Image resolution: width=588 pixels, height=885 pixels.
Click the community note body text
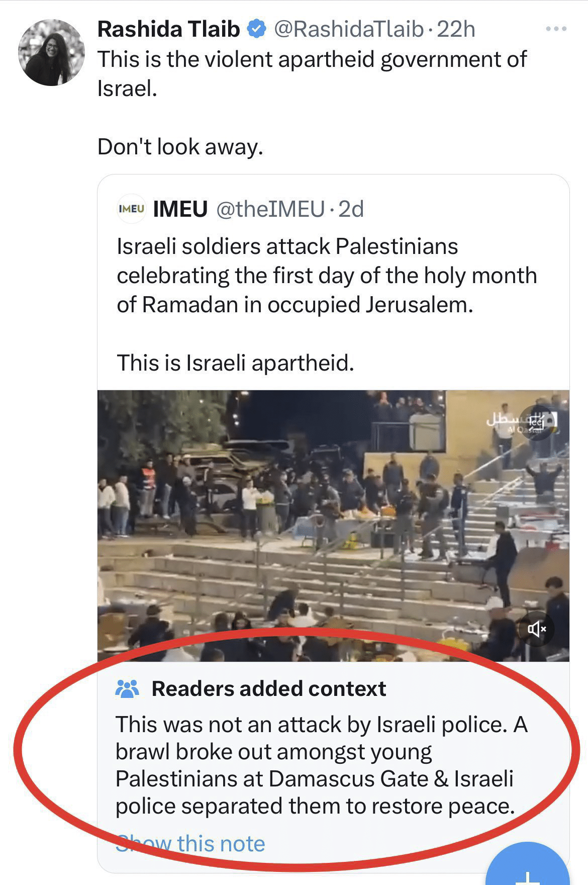pos(322,765)
